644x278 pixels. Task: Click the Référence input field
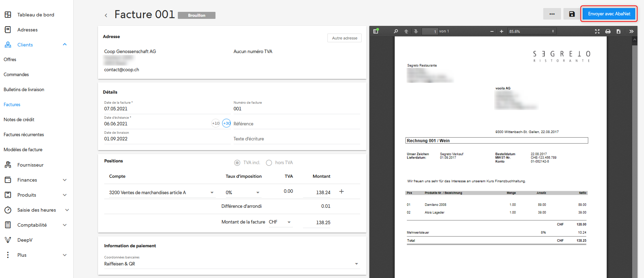(x=297, y=124)
